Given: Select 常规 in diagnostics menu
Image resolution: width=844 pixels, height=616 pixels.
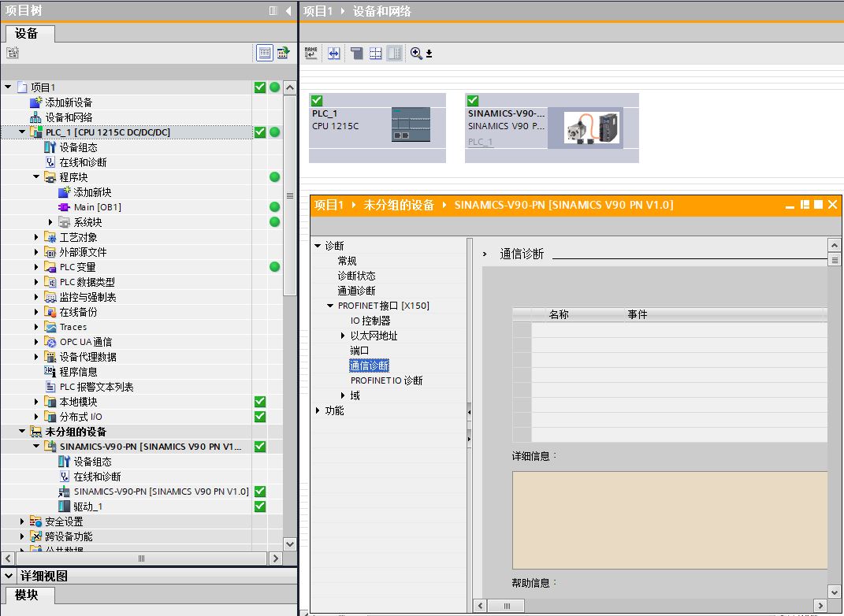Looking at the screenshot, I should pos(348,261).
